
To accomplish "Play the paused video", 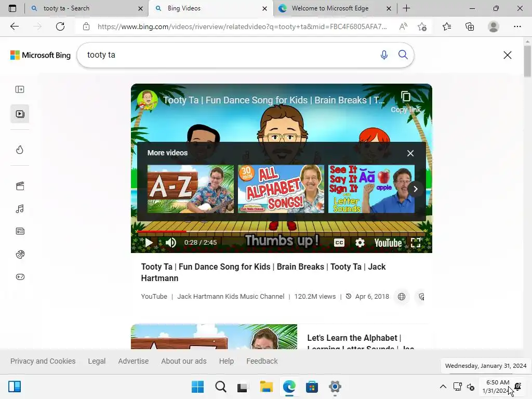I will point(149,243).
